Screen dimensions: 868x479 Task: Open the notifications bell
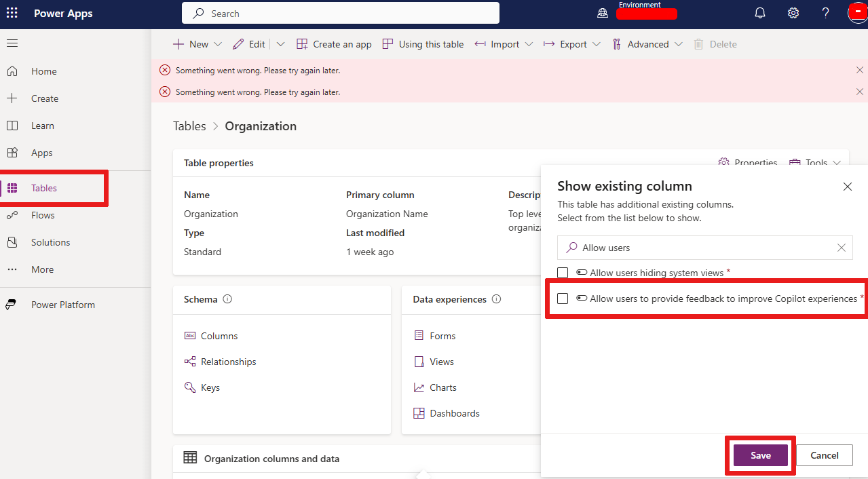click(x=759, y=13)
